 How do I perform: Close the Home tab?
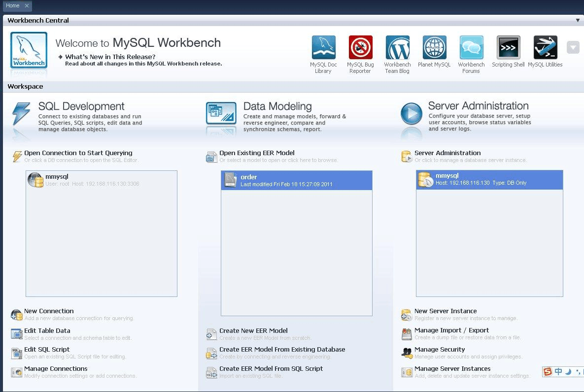coord(27,5)
